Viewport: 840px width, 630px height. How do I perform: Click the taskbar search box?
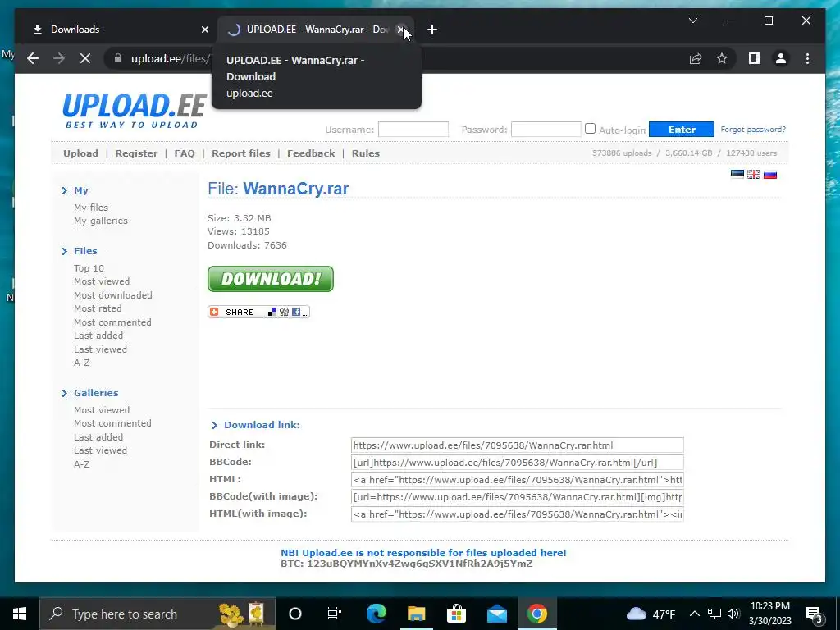[157, 614]
